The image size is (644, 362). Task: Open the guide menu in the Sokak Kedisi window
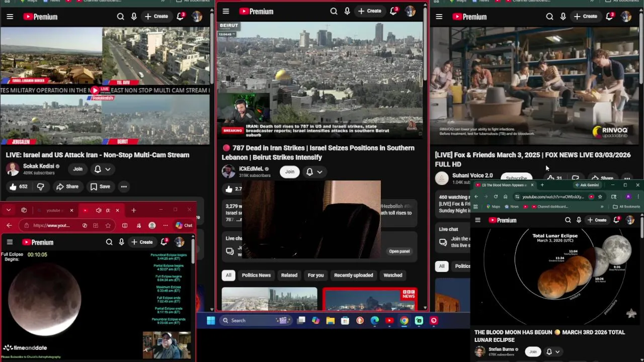click(10, 17)
